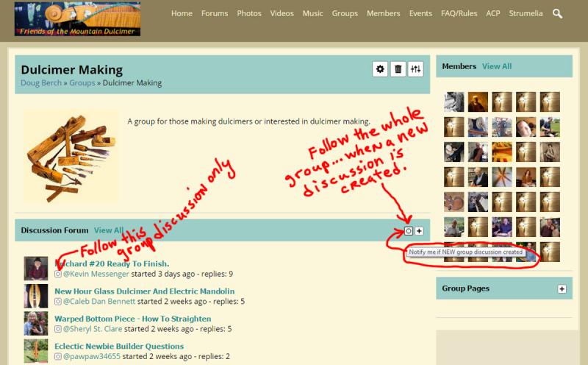Open the Groups menu item
The image size is (588, 365).
345,13
